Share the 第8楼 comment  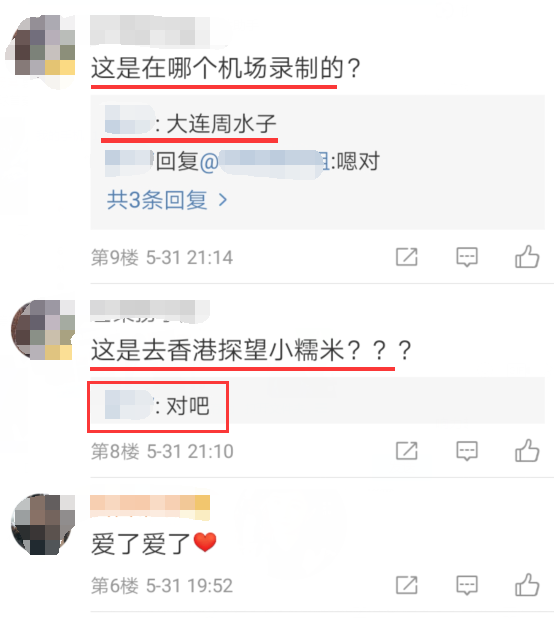pyautogui.click(x=407, y=451)
